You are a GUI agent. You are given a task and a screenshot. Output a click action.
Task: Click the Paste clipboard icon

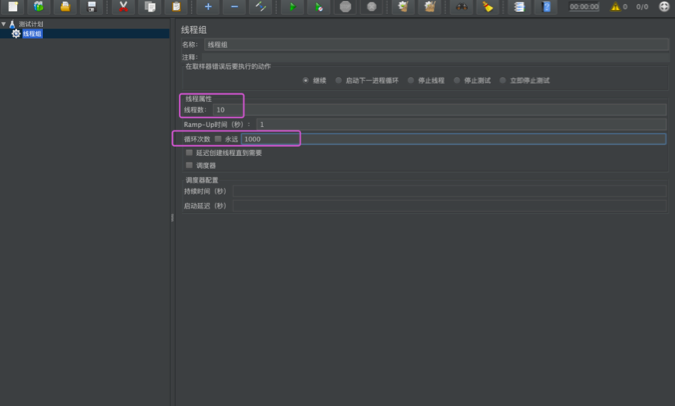177,7
